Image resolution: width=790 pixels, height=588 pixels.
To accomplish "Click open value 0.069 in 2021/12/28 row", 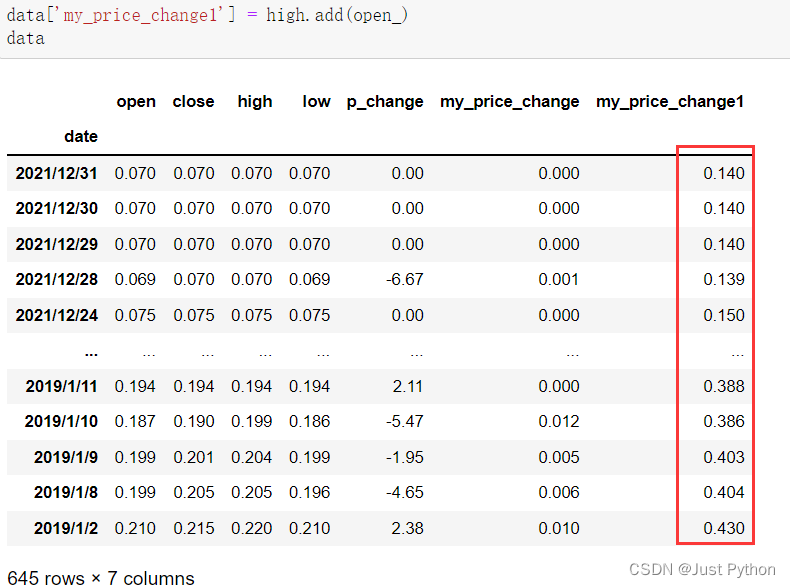I will click(135, 280).
